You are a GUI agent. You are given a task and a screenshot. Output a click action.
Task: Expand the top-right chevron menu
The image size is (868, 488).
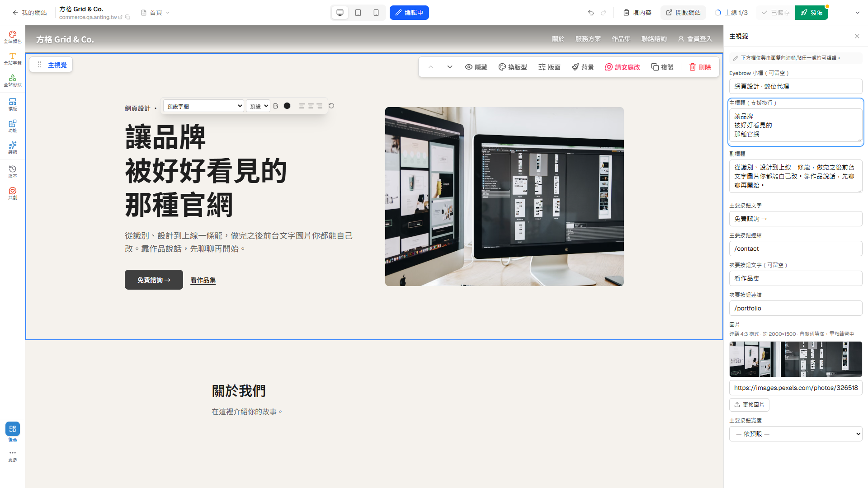858,13
